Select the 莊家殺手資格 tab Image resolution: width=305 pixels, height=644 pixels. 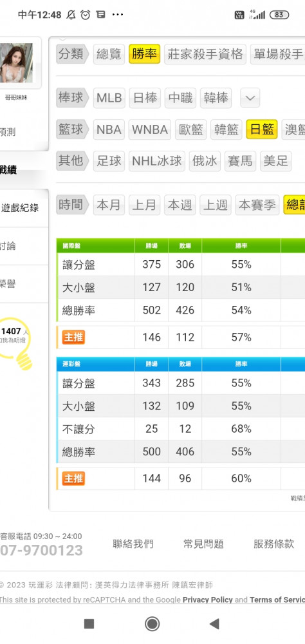(205, 54)
